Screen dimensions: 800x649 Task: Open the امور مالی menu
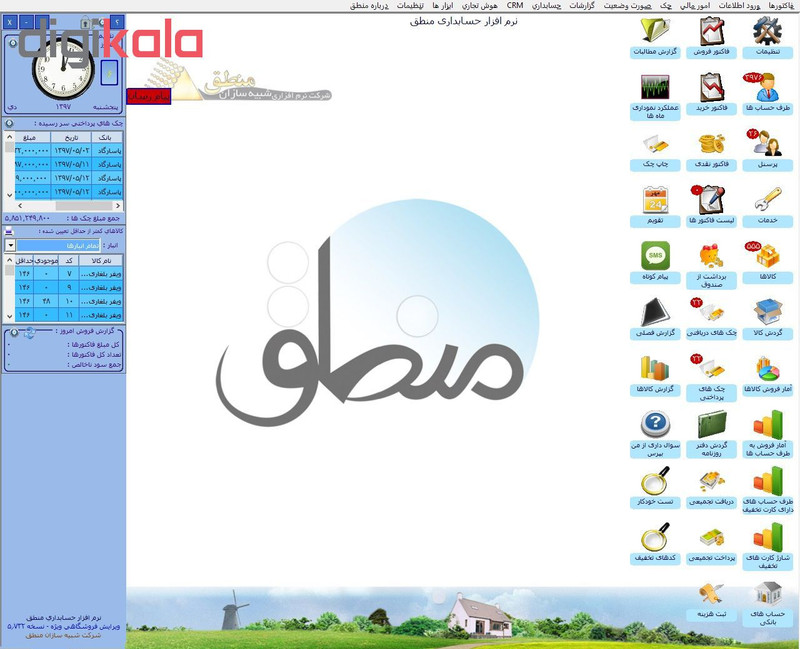click(696, 6)
